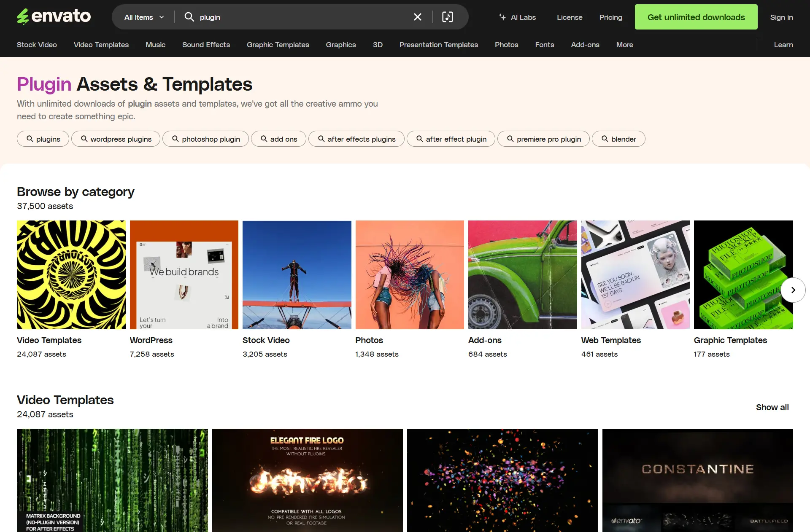The height and width of the screenshot is (532, 810).
Task: Select the 'add ons' suggestion chip
Action: pos(278,139)
